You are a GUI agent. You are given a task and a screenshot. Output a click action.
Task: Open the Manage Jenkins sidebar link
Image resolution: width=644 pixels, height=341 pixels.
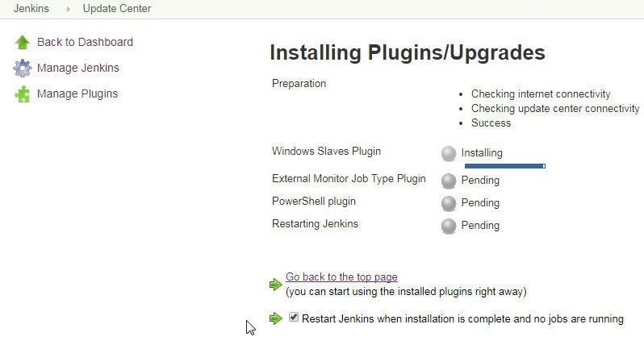pyautogui.click(x=78, y=68)
